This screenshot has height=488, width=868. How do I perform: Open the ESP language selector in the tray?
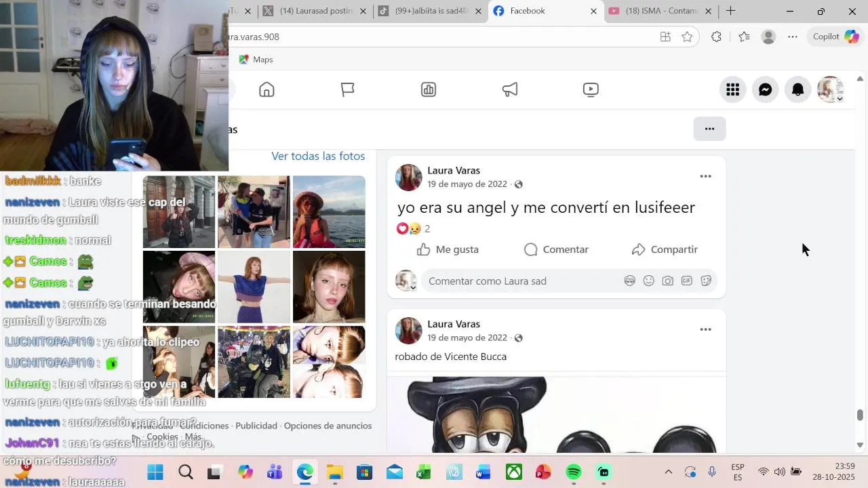[x=738, y=472]
